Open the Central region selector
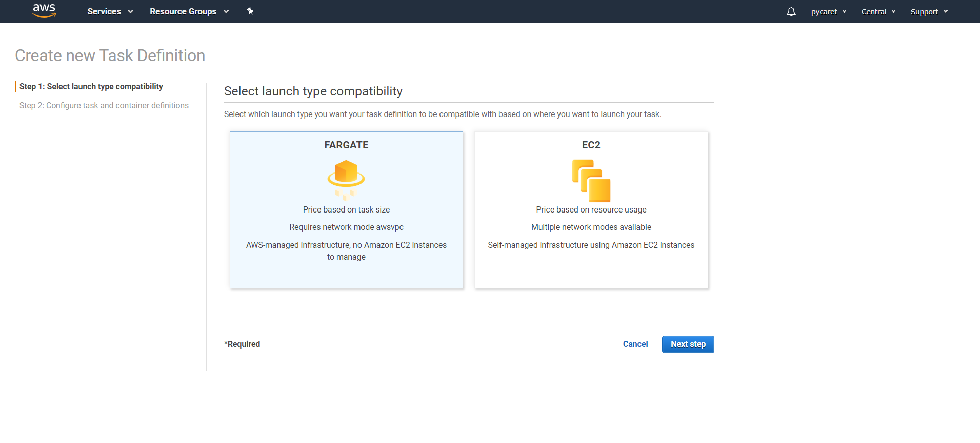 878,12
